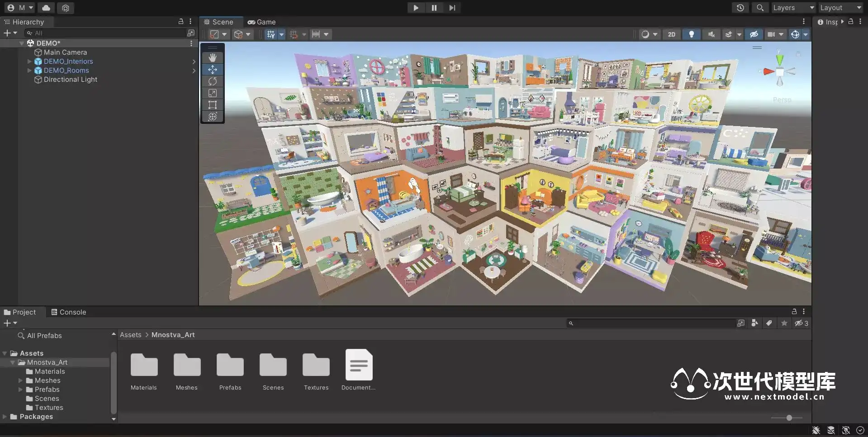Switch to the Game tab

tap(261, 22)
